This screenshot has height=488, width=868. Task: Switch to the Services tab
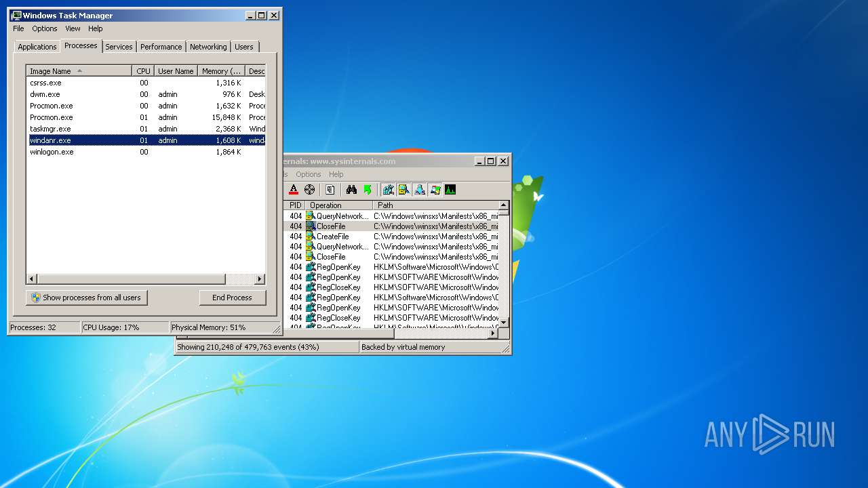click(x=119, y=47)
